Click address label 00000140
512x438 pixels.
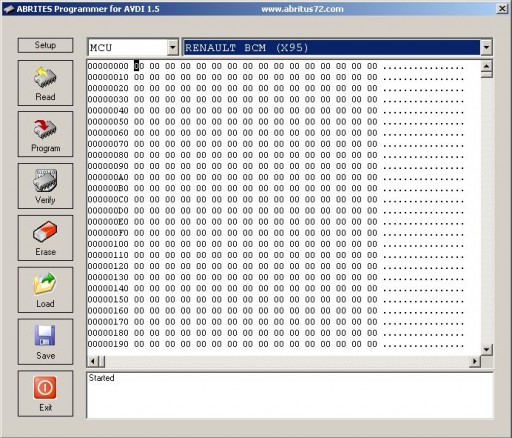108,288
